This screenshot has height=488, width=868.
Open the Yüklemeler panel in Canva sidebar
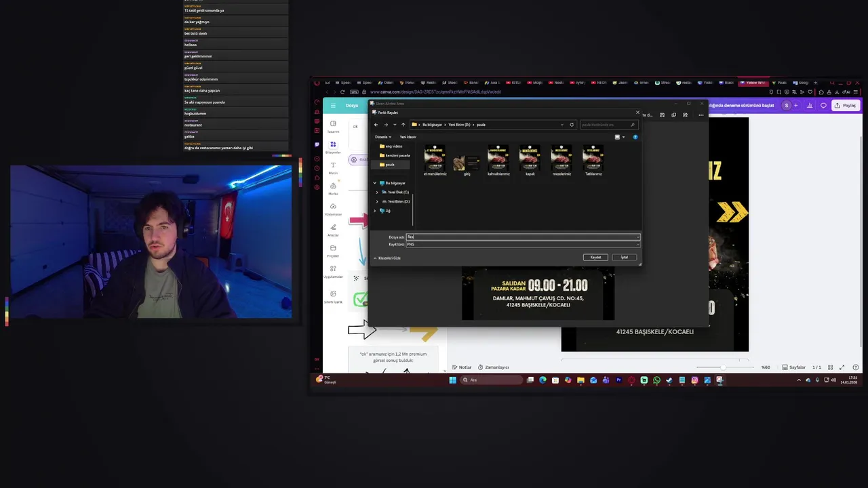click(333, 209)
